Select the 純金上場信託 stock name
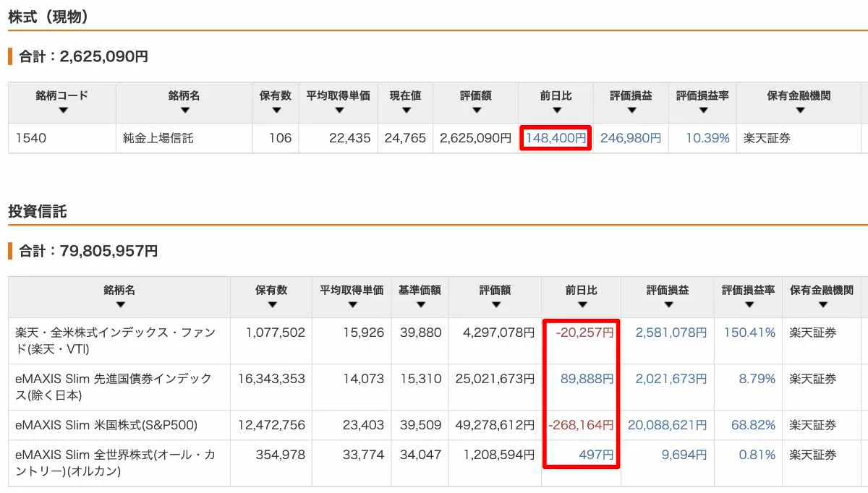 pos(158,138)
